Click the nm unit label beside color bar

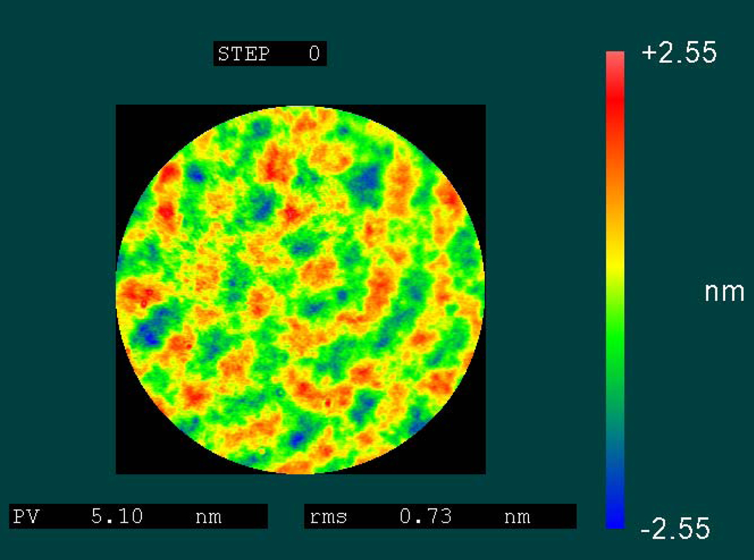pos(724,293)
